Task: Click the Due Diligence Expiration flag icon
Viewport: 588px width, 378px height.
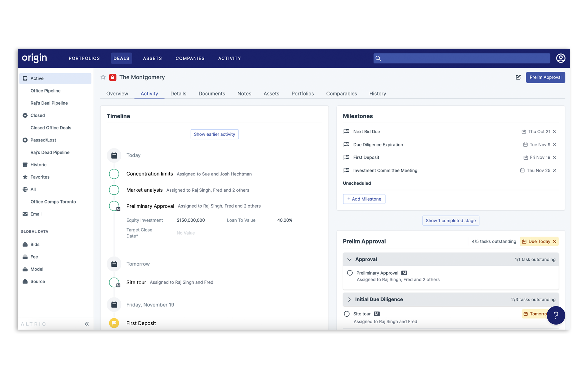Action: (346, 144)
